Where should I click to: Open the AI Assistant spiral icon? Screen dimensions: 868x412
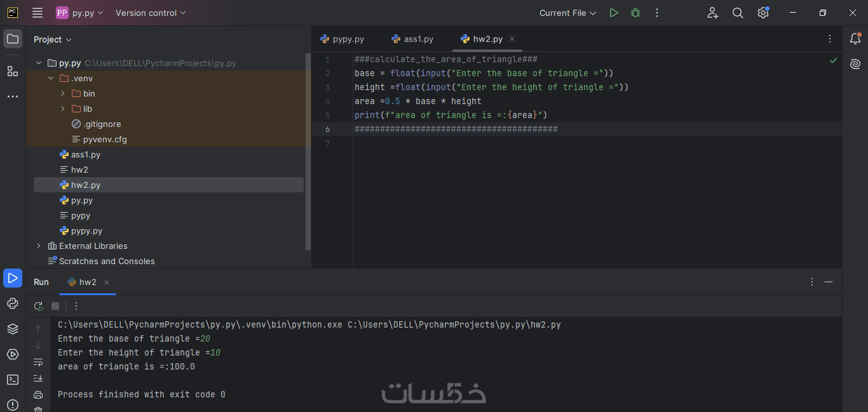(855, 63)
